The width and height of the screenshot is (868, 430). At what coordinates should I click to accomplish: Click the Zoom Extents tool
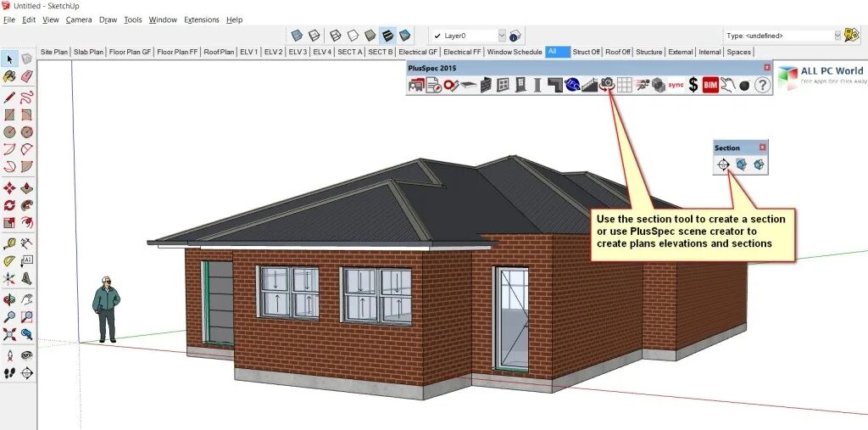pos(9,334)
